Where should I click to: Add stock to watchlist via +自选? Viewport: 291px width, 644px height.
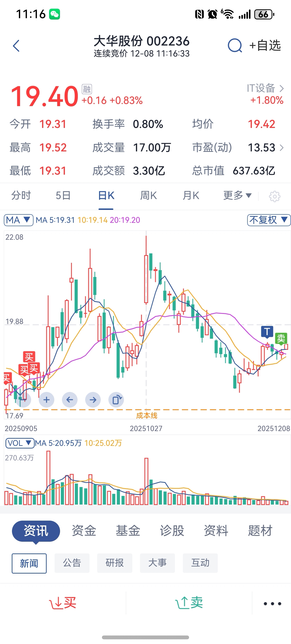point(265,46)
